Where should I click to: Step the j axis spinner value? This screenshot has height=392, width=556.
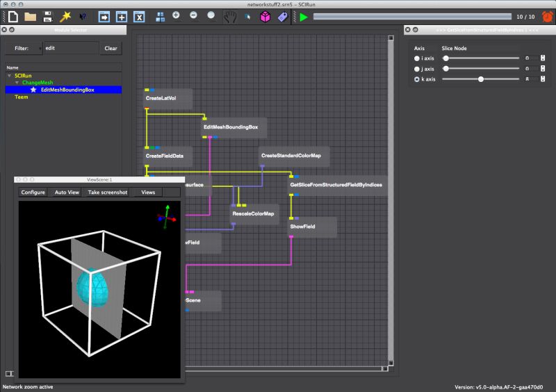[x=543, y=69]
